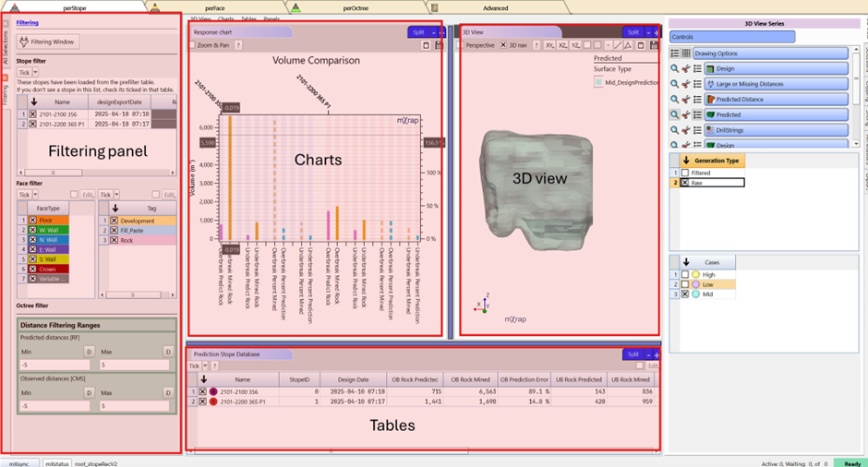Viewport: 868px width, 467px height.
Task: Untick the Mid case checkbox
Action: coord(685,294)
